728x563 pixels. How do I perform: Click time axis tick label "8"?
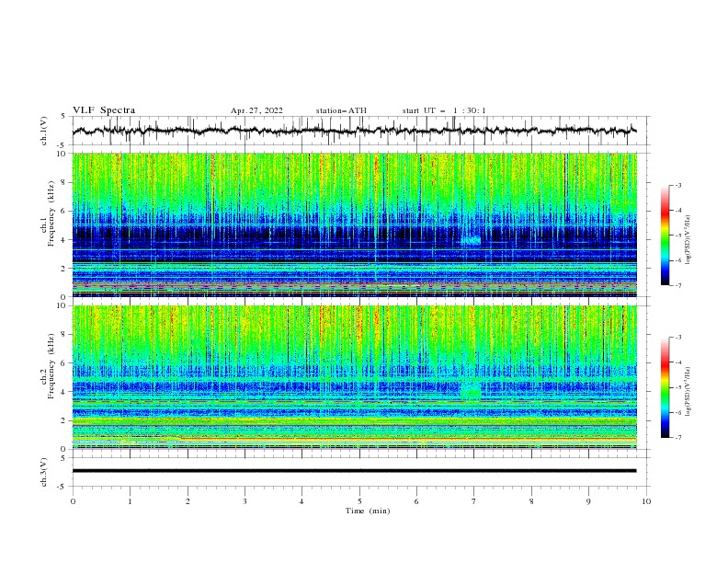(531, 501)
